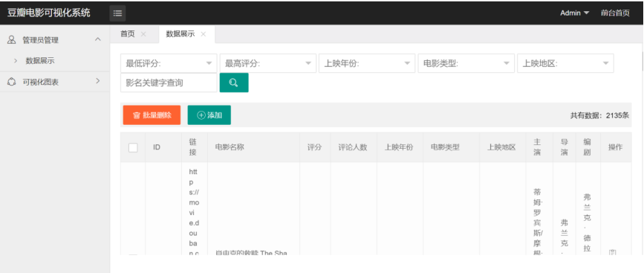This screenshot has width=644, height=273.
Task: Open the Admin user dropdown menu
Action: tap(575, 13)
